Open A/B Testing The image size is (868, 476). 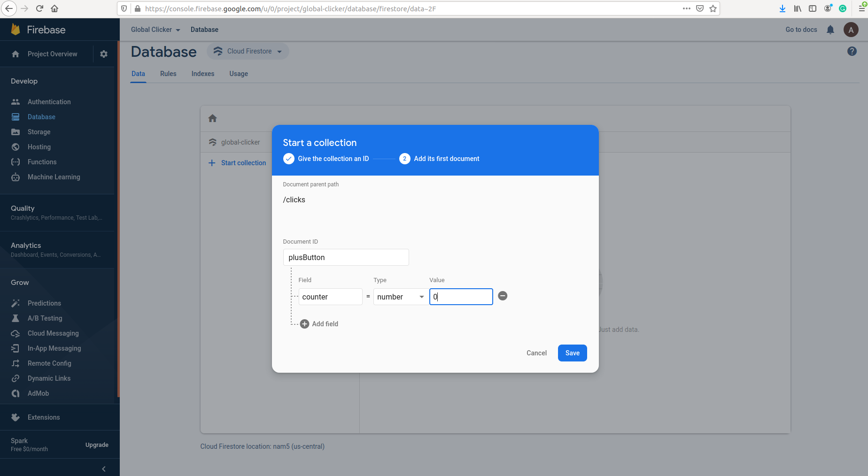click(x=45, y=318)
